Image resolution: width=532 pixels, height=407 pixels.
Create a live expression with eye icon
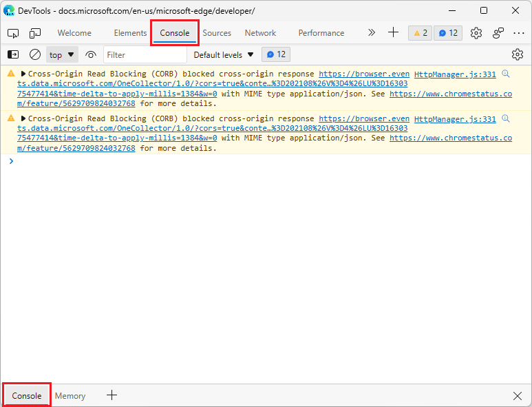[91, 54]
